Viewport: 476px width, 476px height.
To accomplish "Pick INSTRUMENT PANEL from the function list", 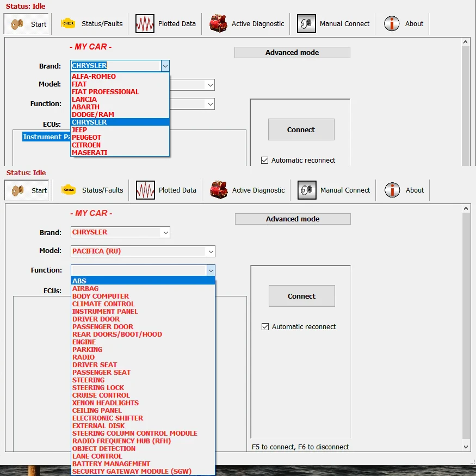I will pyautogui.click(x=143, y=312).
